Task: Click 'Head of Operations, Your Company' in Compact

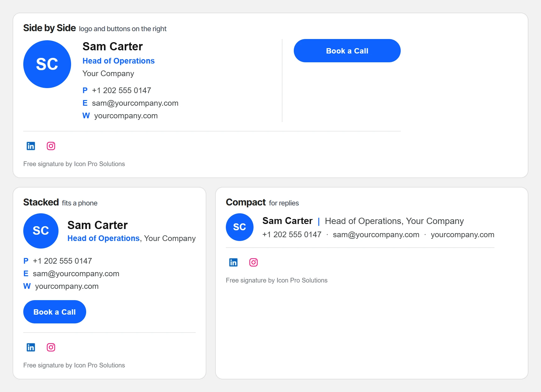Action: [394, 221]
